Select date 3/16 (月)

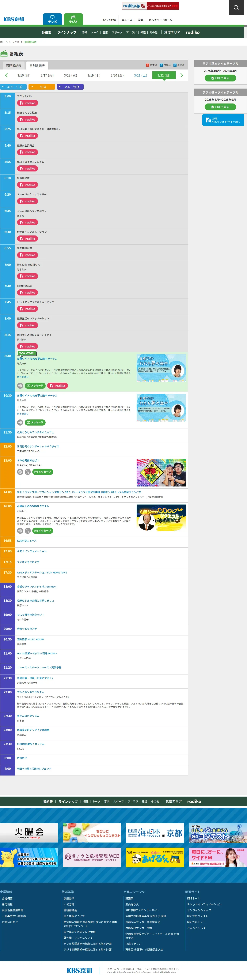[x=24, y=75]
